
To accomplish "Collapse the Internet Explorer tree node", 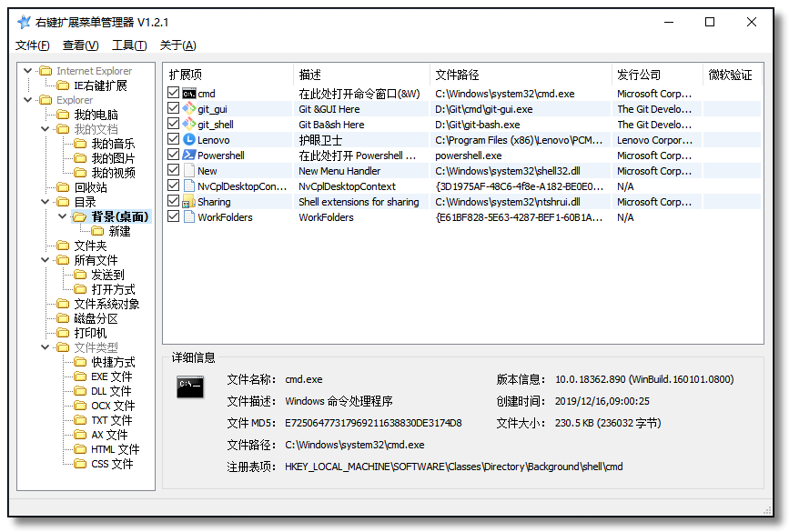I will [28, 71].
